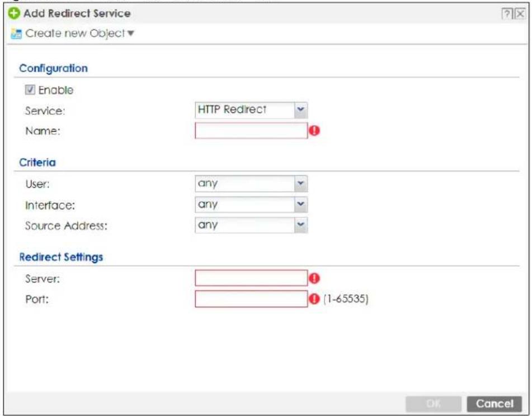Expand the Source Address dropdown
This screenshot has width=532, height=416.
[300, 225]
